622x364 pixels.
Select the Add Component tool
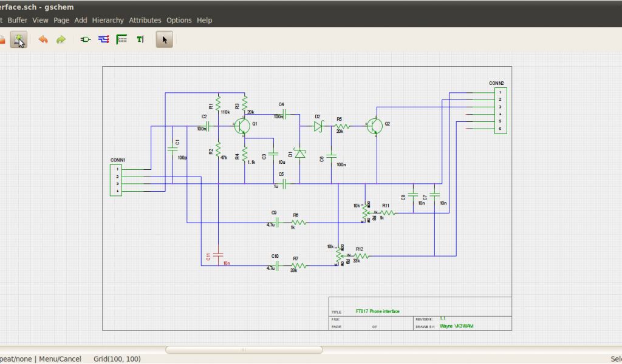(86, 39)
